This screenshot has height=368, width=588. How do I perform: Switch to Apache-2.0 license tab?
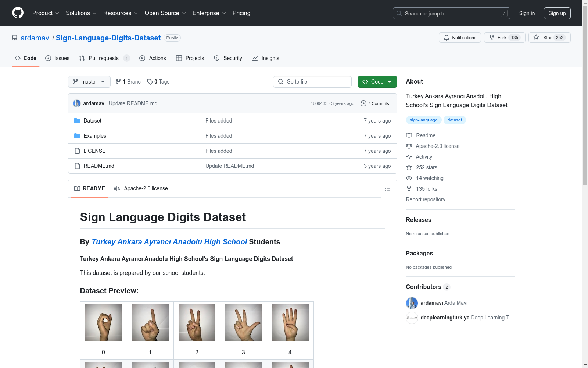[141, 188]
